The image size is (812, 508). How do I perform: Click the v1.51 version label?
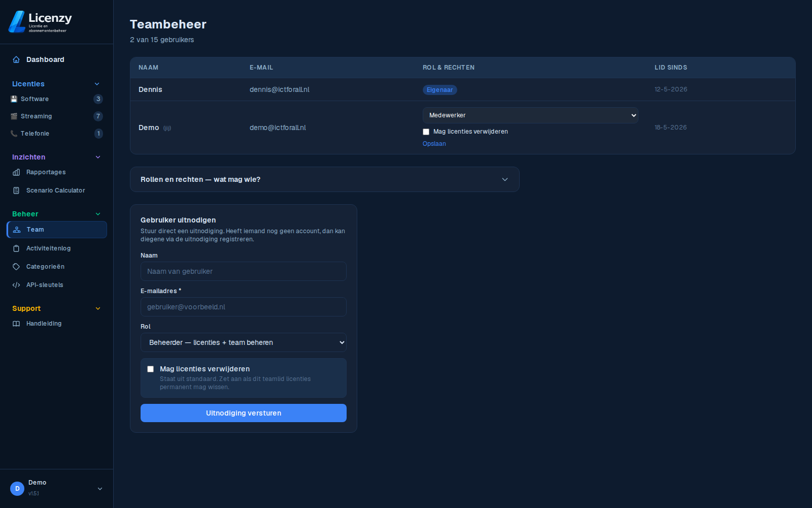tap(34, 493)
